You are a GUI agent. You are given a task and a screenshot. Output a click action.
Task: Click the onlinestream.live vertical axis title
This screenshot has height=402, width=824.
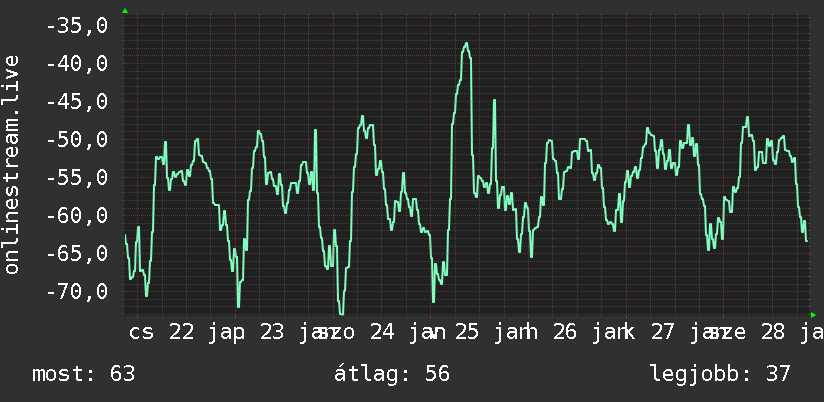pyautogui.click(x=11, y=164)
